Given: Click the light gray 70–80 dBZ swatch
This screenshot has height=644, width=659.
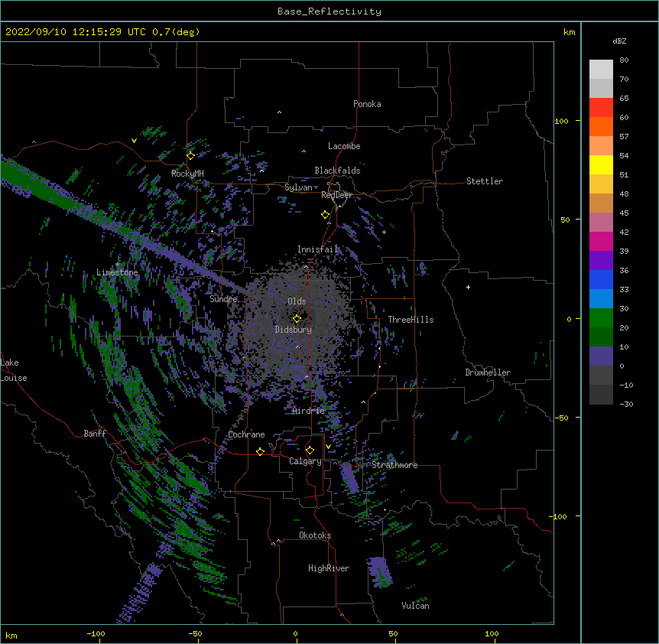Looking at the screenshot, I should click(x=601, y=70).
